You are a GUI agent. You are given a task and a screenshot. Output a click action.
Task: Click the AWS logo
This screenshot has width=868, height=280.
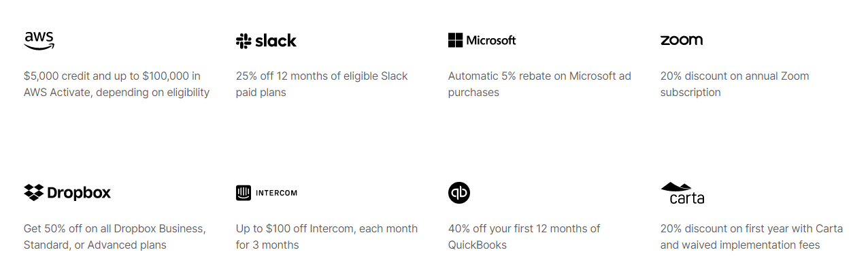point(39,41)
